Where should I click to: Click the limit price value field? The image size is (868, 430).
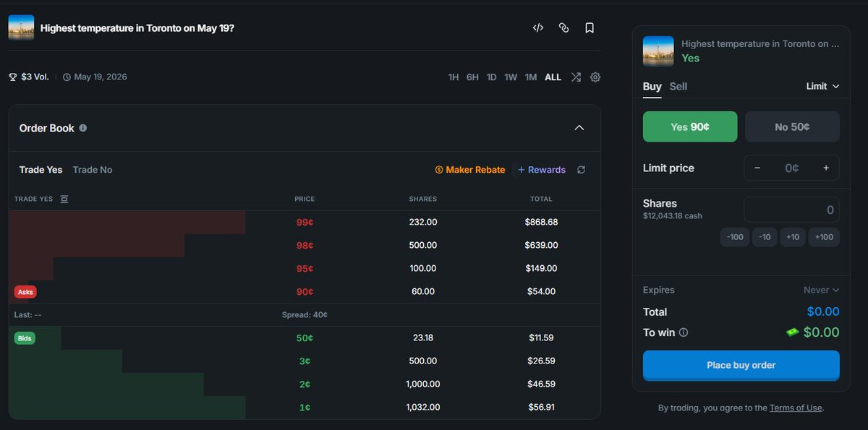pos(792,168)
